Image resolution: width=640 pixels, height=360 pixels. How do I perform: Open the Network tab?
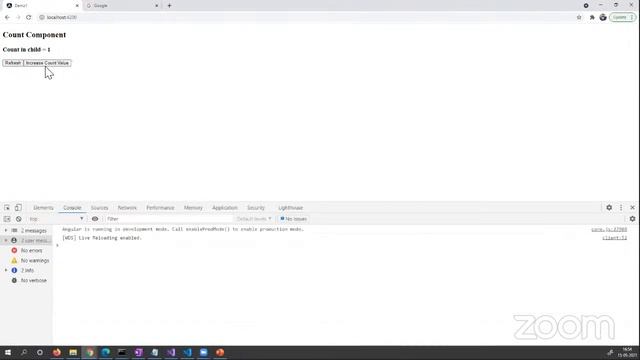coord(127,208)
